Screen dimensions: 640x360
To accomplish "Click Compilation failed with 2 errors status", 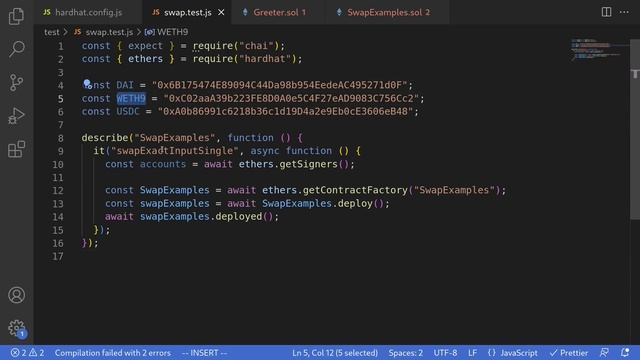I will (113, 353).
